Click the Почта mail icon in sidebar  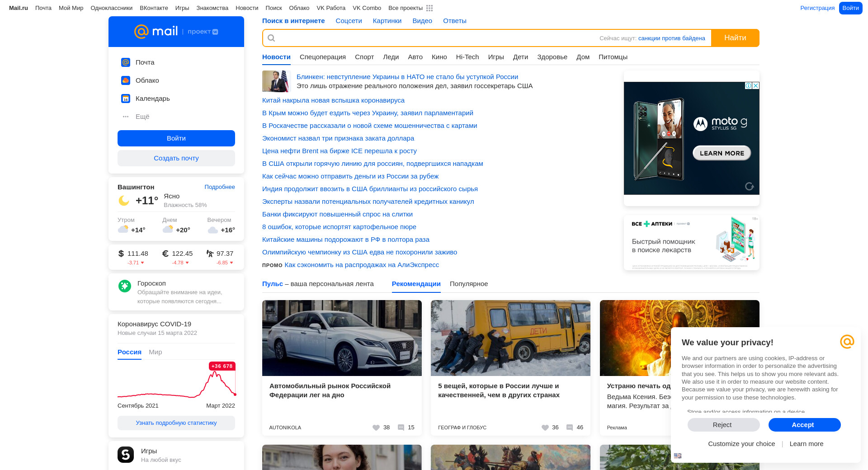(126, 62)
